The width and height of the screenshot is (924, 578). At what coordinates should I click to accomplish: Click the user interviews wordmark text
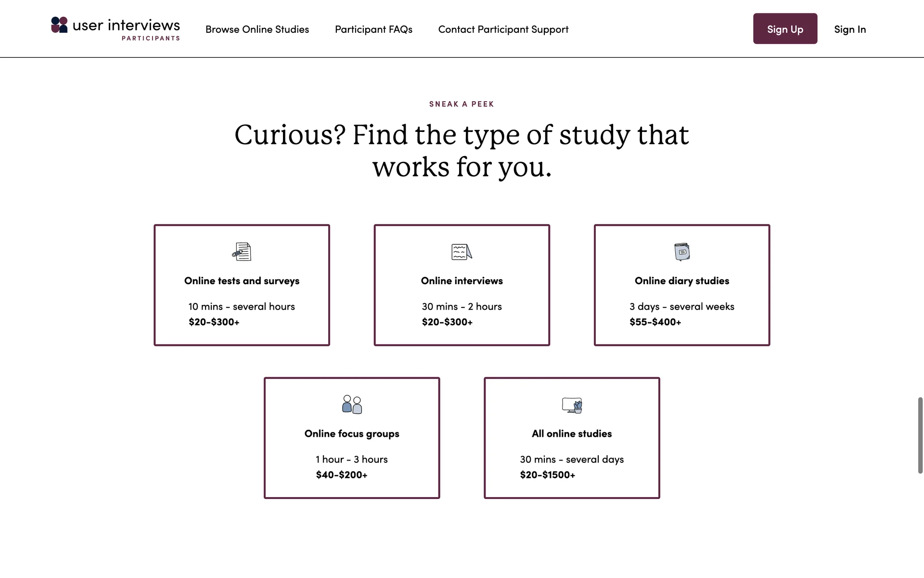click(126, 25)
